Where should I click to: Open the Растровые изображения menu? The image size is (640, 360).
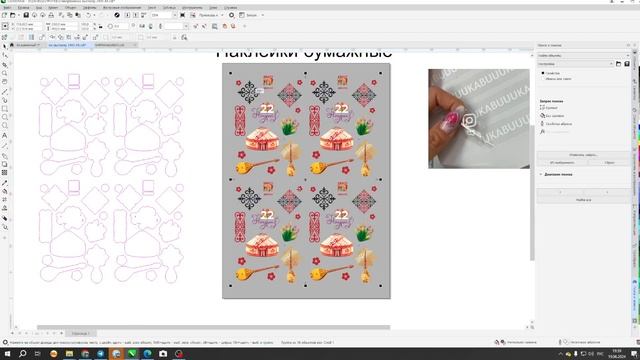pos(122,8)
